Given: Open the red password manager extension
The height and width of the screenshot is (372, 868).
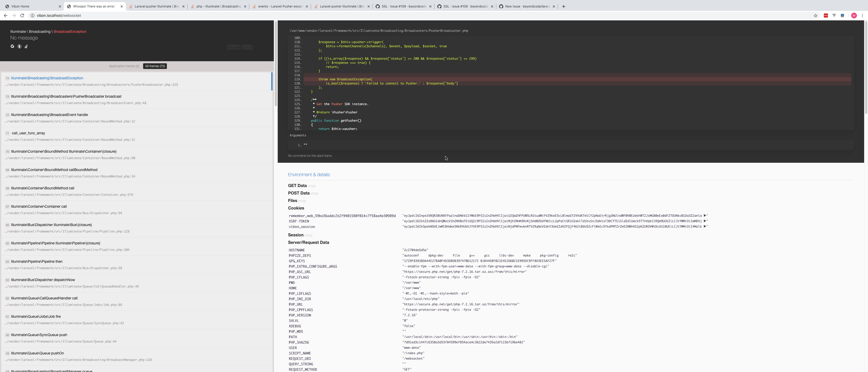Looking at the screenshot, I should click(x=826, y=16).
